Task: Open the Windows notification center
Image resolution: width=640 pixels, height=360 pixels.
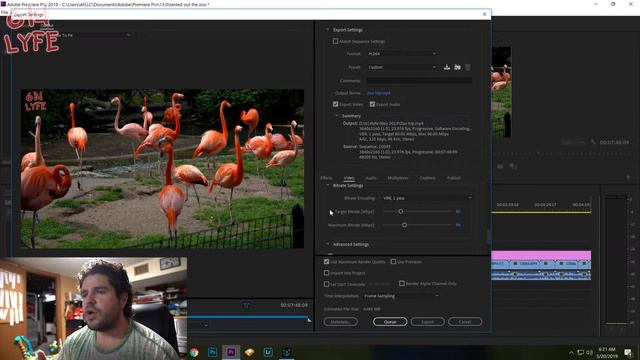Action: [629, 352]
